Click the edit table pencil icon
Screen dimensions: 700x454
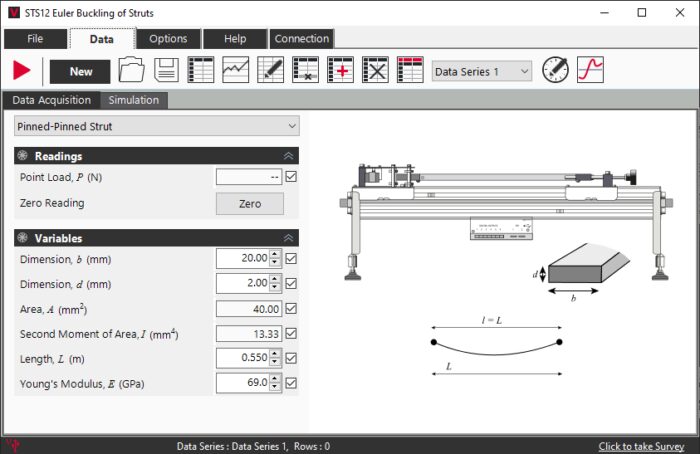coord(271,70)
